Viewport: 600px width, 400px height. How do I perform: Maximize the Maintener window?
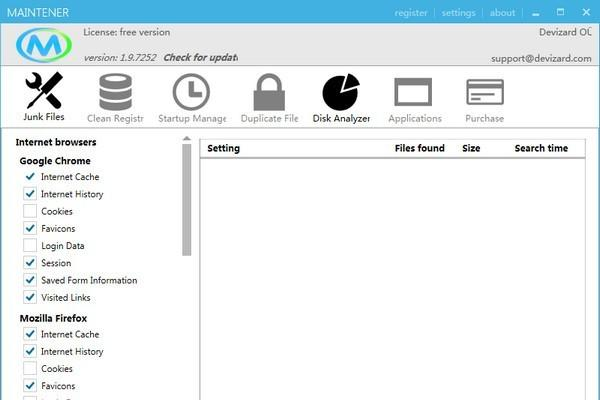[560, 12]
